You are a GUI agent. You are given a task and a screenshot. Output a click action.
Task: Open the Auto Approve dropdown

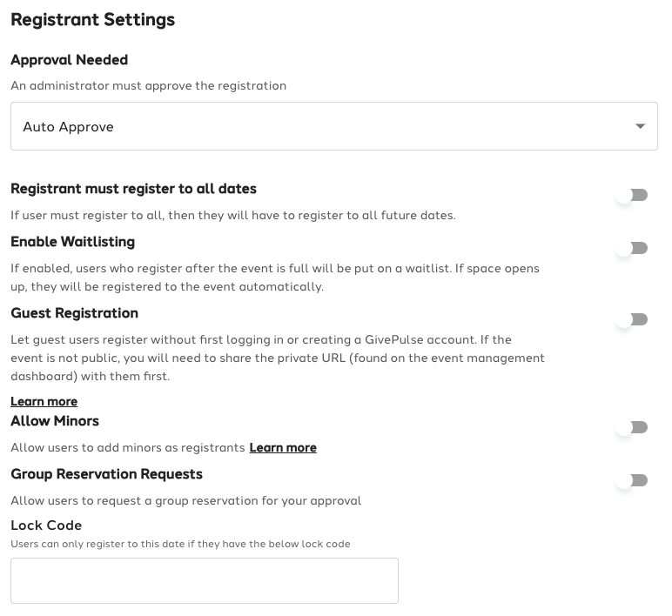(x=334, y=126)
